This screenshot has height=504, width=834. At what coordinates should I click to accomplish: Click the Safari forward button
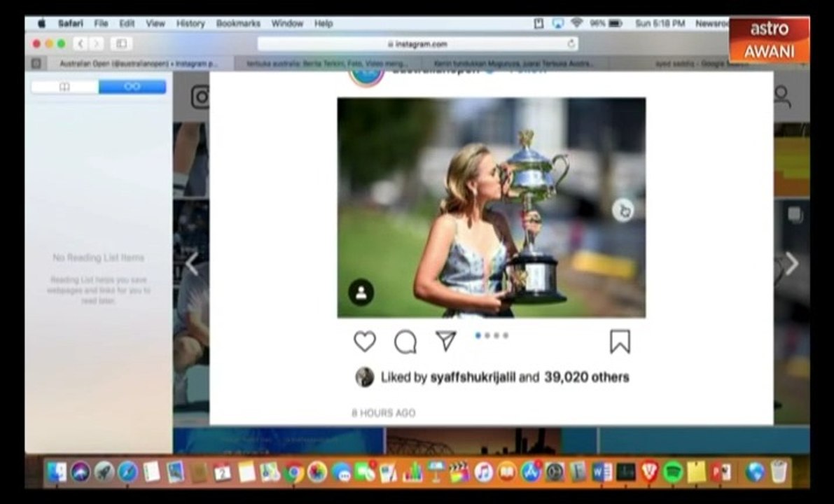[96, 43]
